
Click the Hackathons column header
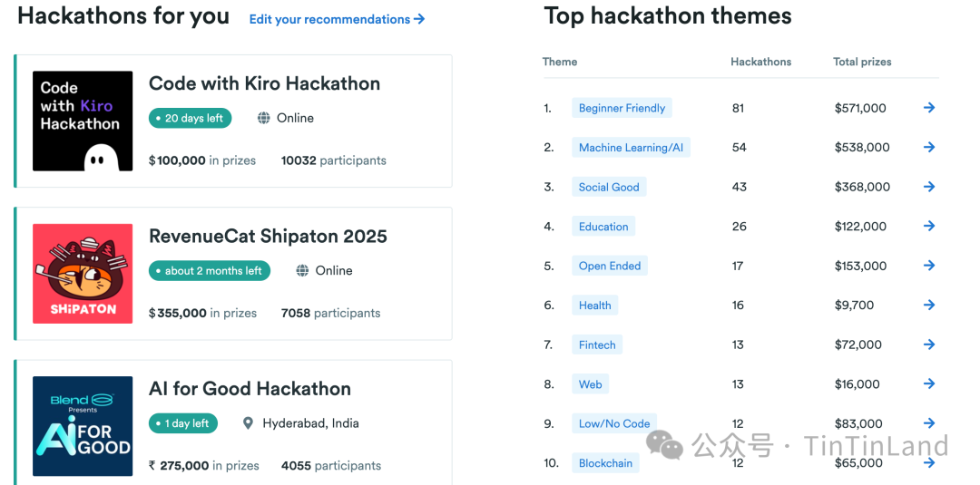coord(760,62)
